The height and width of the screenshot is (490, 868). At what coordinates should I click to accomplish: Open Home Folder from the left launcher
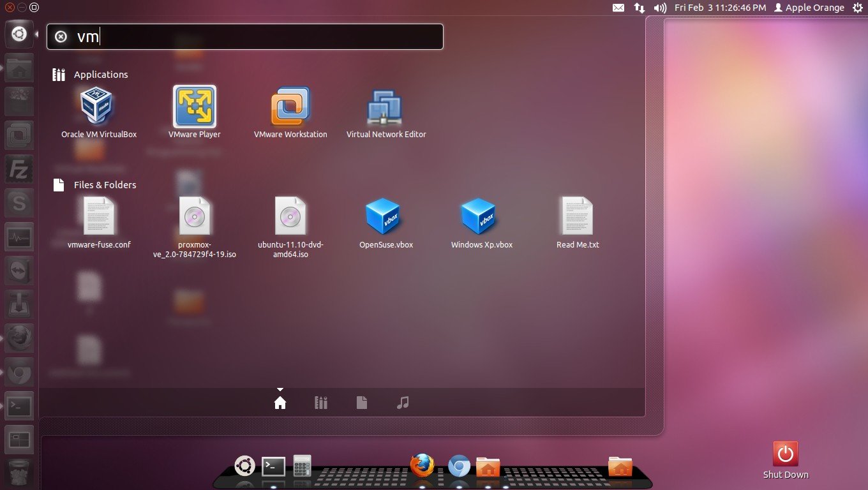tap(19, 67)
